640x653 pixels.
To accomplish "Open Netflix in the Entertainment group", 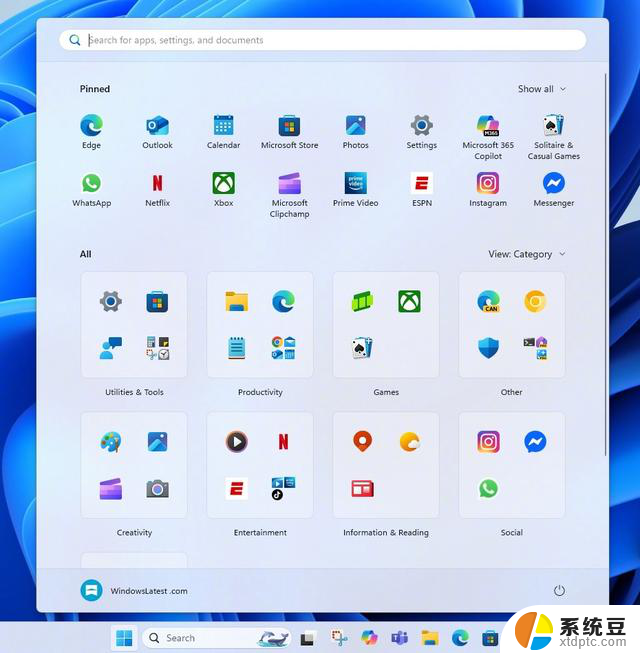I will coord(284,441).
